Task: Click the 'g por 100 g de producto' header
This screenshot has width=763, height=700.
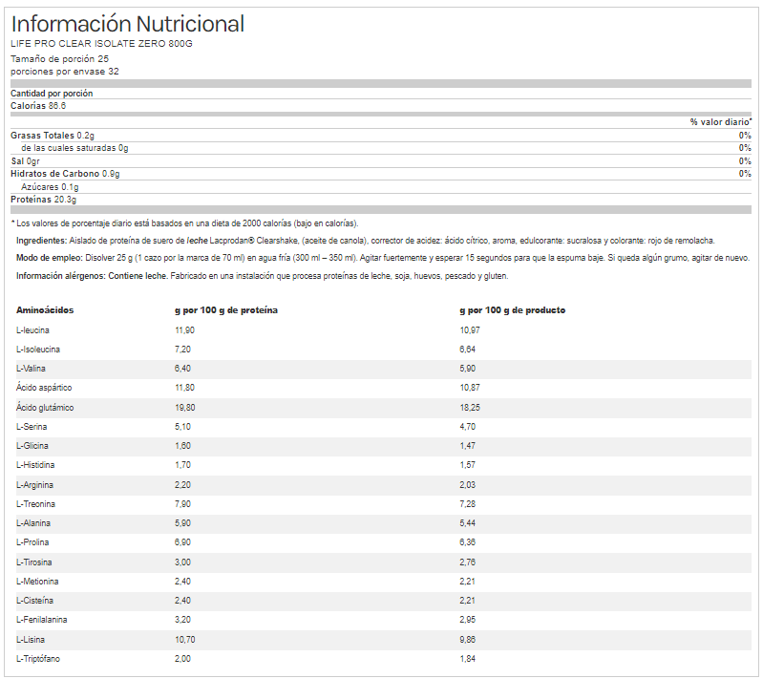Action: (x=513, y=310)
